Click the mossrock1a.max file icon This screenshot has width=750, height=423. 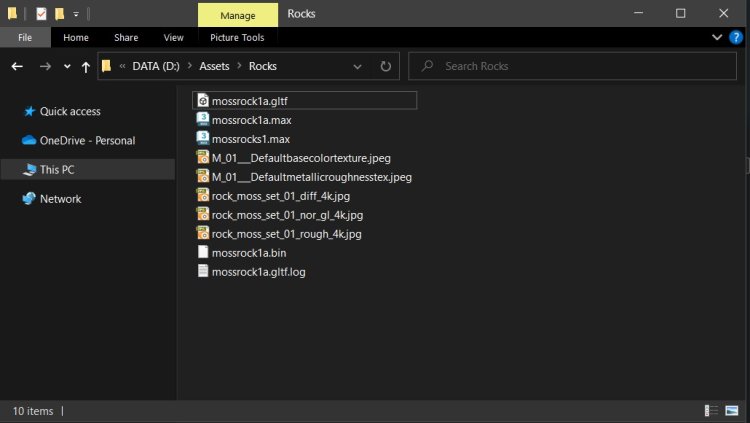pos(203,119)
